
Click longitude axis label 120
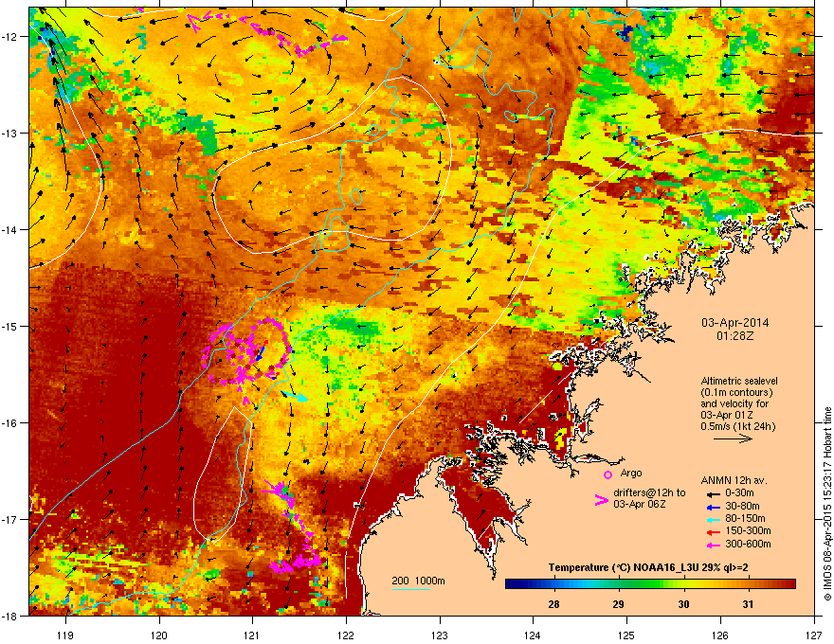click(159, 635)
